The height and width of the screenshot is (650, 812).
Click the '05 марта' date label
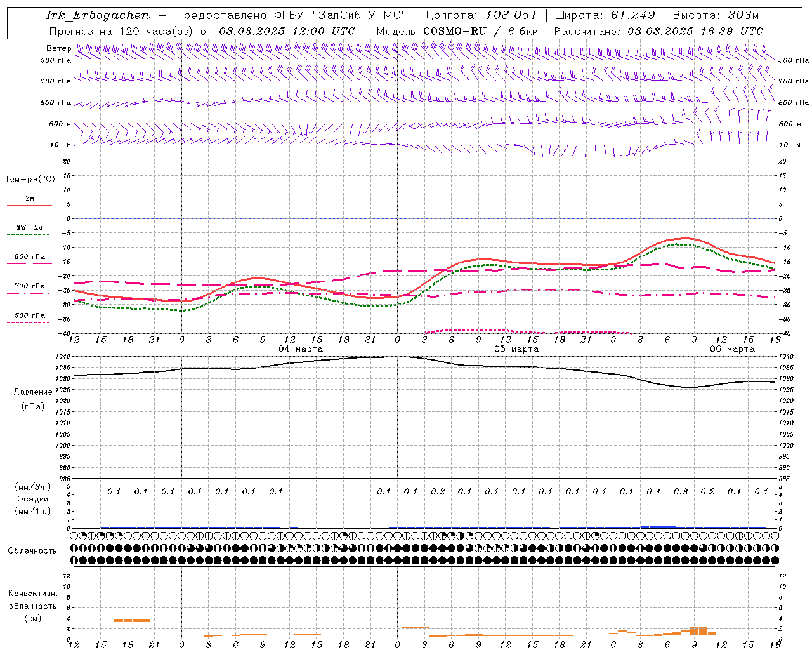[516, 349]
